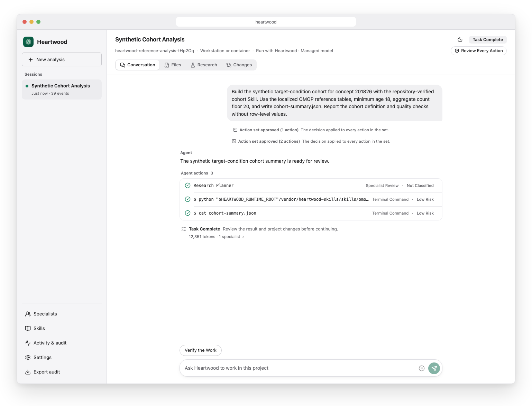Click 'Terminal Command' on the cat command row

pyautogui.click(x=391, y=213)
